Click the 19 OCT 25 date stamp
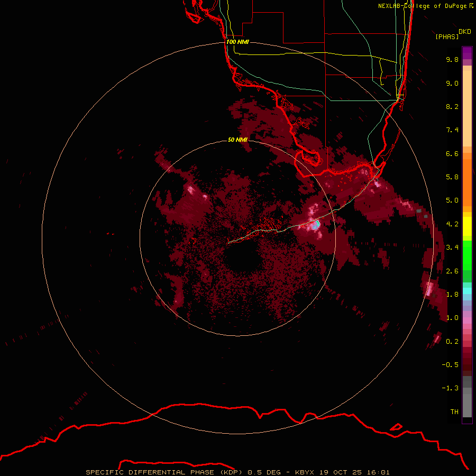The width and height of the screenshot is (476, 476). (341, 472)
